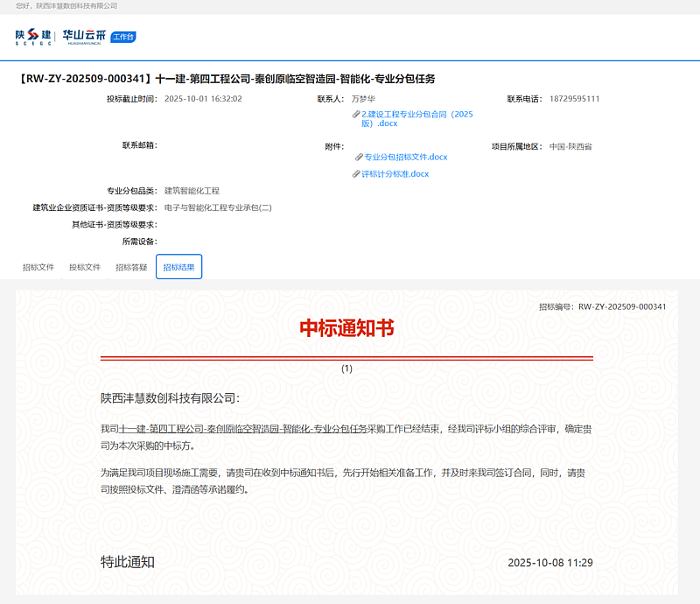Open the 评标计分标准.docx attachment link
This screenshot has height=604, width=700.
point(395,174)
